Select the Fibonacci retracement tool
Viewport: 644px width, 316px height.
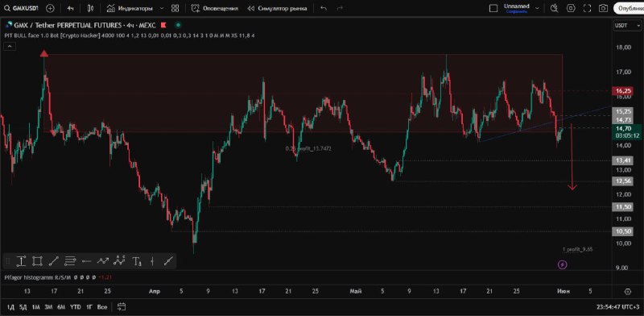click(70, 261)
